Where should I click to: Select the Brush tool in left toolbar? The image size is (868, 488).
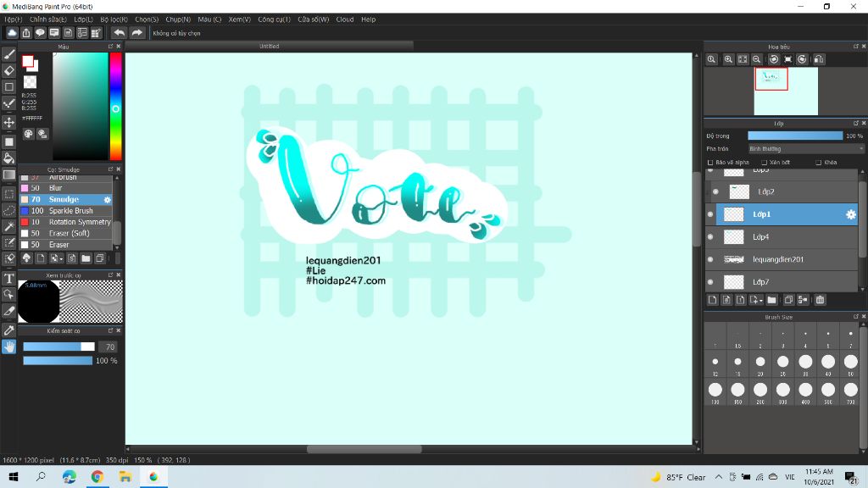pos(8,54)
